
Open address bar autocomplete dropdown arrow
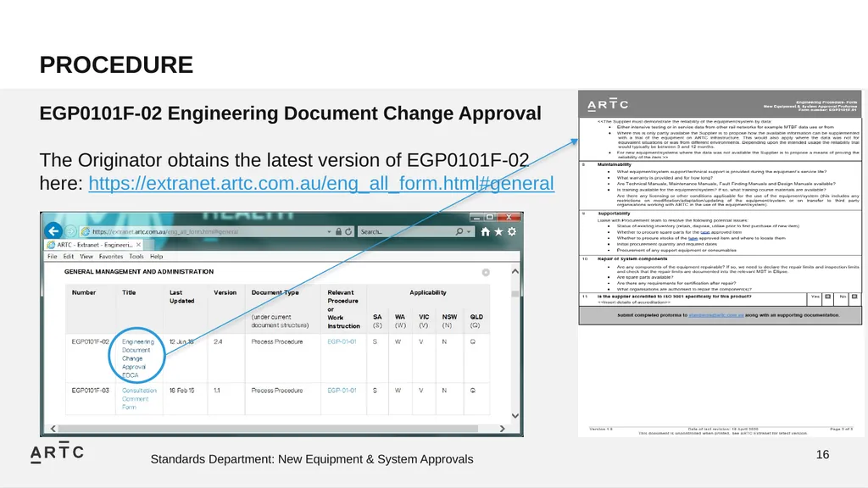[x=330, y=232]
